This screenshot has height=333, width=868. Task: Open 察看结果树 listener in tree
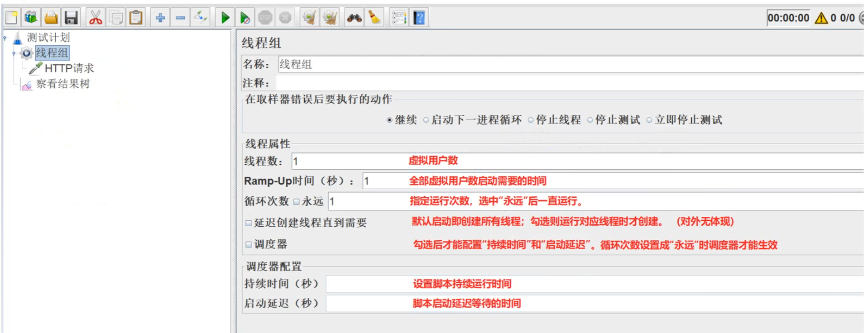coord(62,84)
